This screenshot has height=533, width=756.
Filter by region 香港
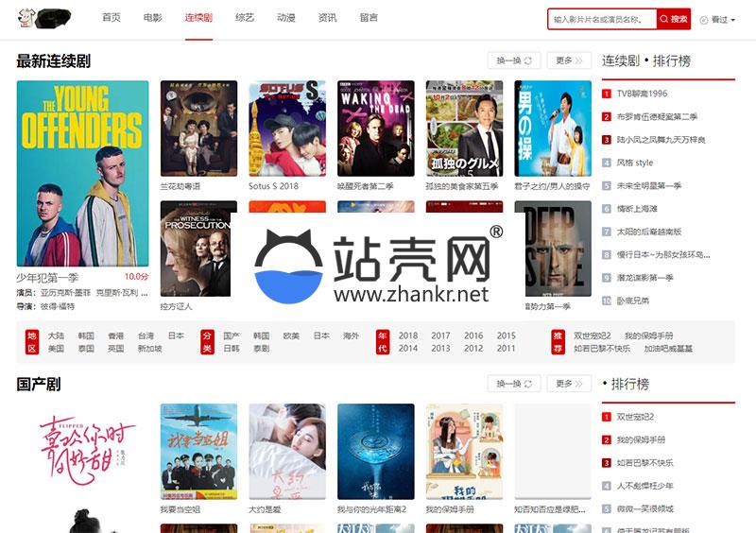[x=115, y=335]
